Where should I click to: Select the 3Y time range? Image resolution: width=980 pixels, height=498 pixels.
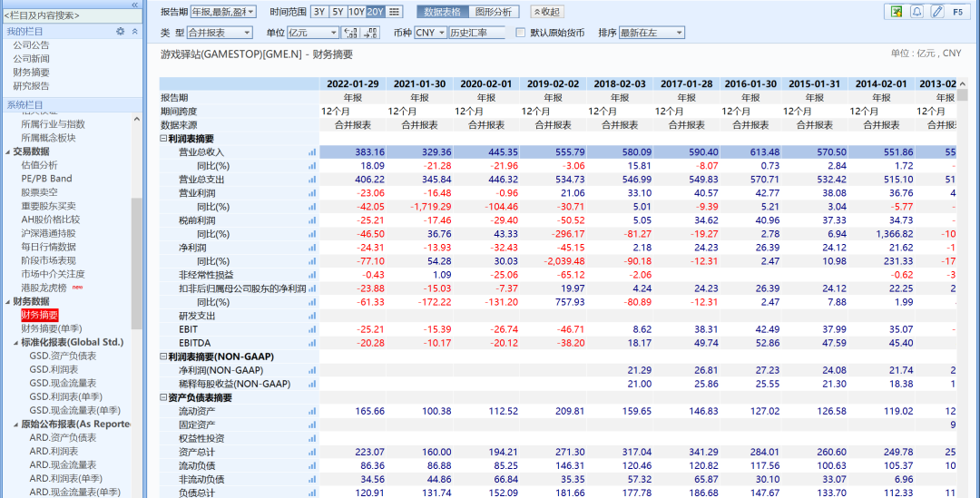click(318, 11)
